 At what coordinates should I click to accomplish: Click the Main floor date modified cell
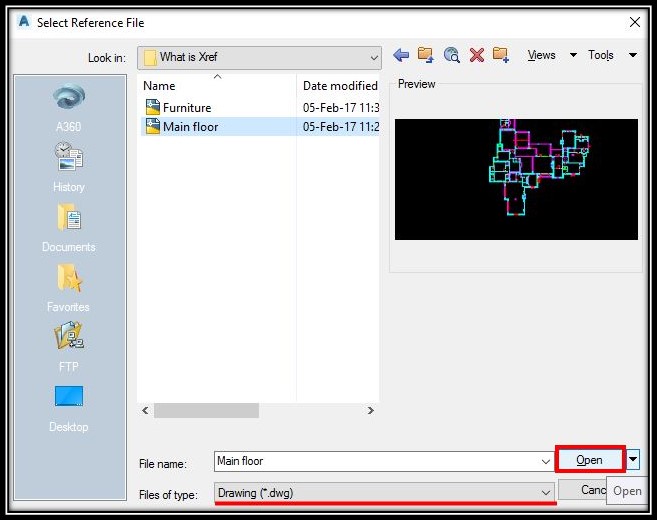[x=341, y=127]
